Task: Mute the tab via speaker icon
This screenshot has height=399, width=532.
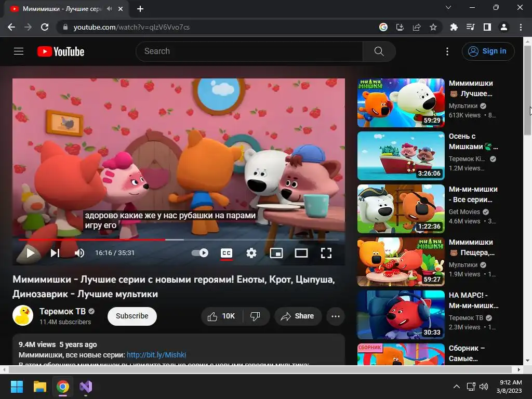Action: 109,9
